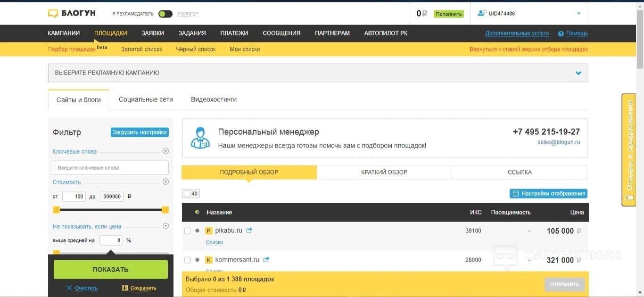Click the Настройки отображения button
Viewport: 644px width, 297px height.
pyautogui.click(x=548, y=194)
